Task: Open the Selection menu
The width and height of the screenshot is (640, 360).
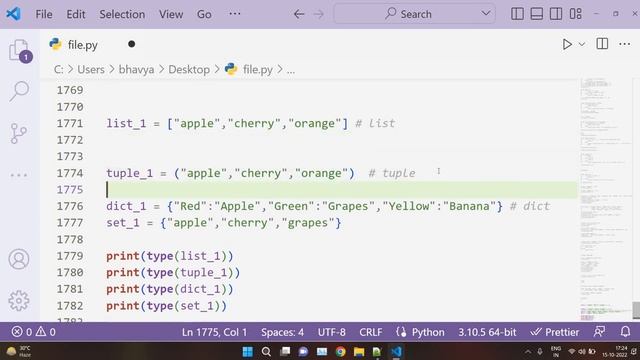Action: 122,14
